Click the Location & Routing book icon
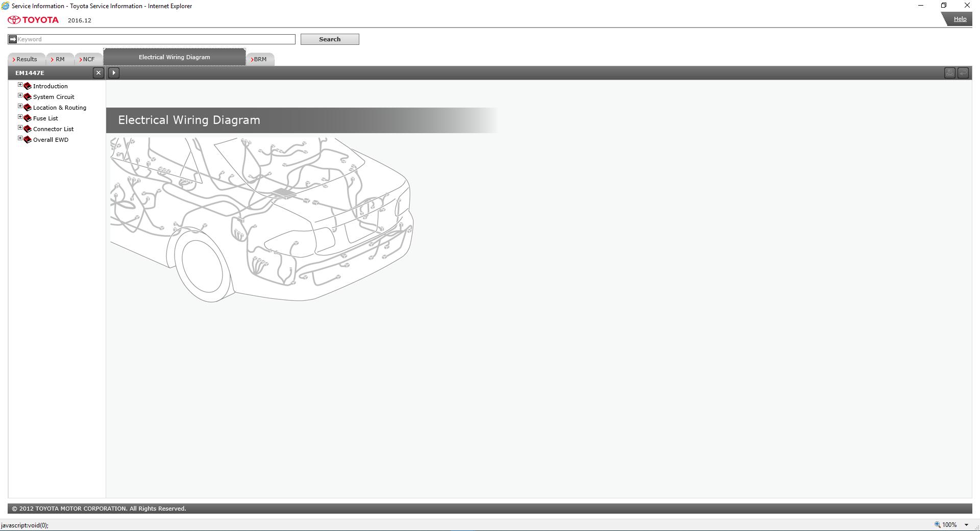Viewport: 980px width, 531px height. pyautogui.click(x=28, y=108)
